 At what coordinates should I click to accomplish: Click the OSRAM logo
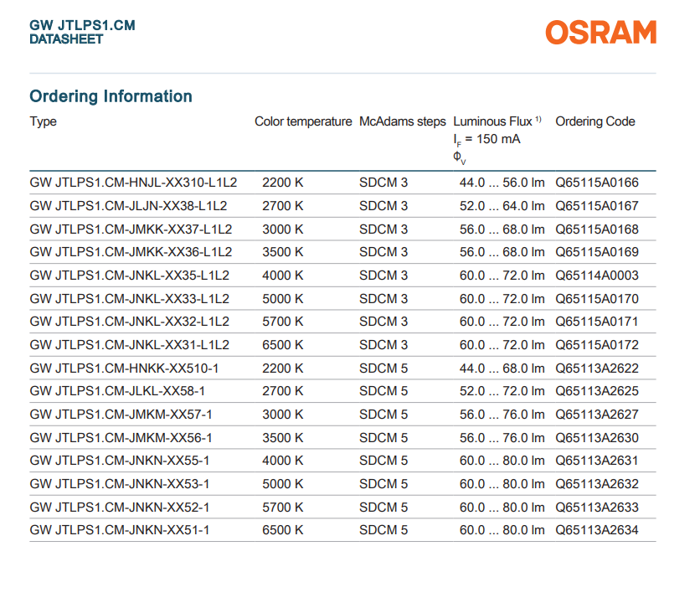click(601, 32)
